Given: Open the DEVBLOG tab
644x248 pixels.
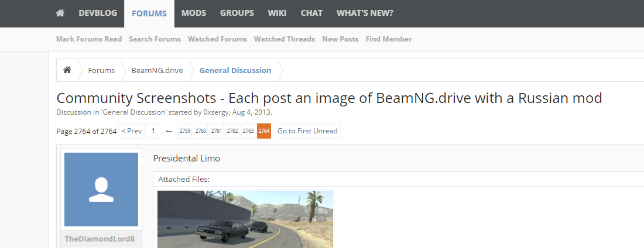Looking at the screenshot, I should (98, 13).
